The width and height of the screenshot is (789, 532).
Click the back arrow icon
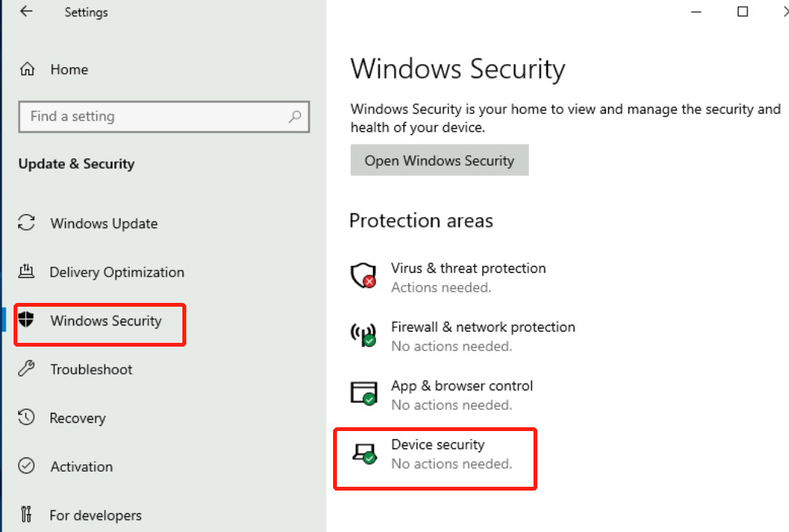(26, 12)
